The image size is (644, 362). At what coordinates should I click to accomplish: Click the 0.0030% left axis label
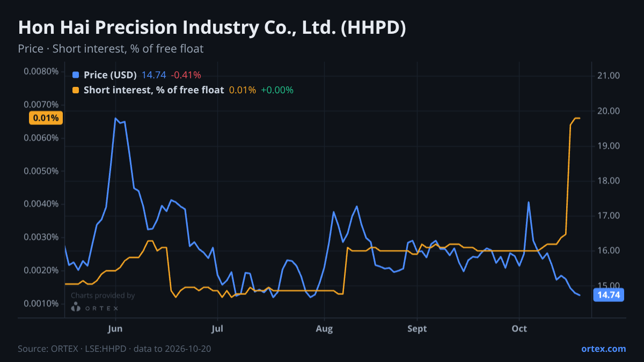41,237
